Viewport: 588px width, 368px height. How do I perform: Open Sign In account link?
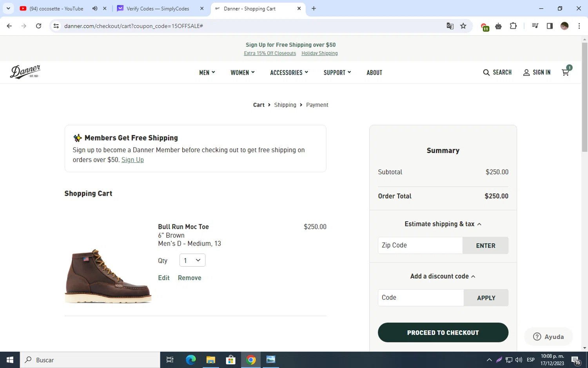tap(537, 72)
